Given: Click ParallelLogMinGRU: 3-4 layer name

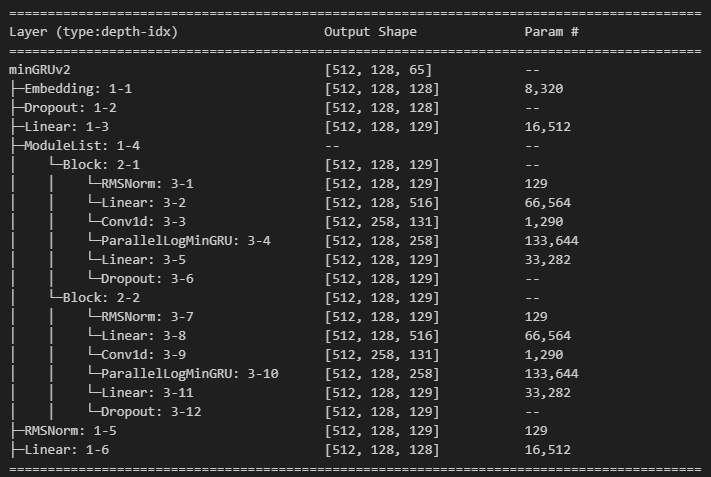Looking at the screenshot, I should (x=186, y=241).
